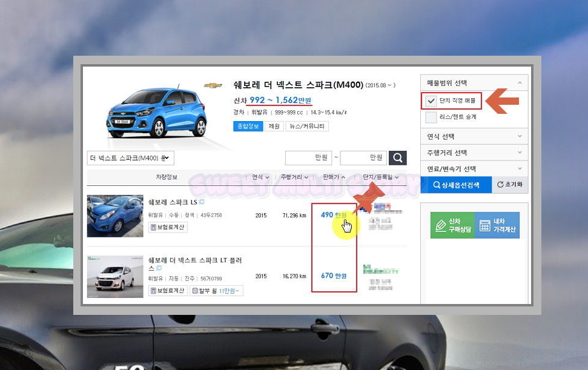Open 신차 구매상담 green button
Viewport: 588px width, 370px height.
(x=452, y=225)
